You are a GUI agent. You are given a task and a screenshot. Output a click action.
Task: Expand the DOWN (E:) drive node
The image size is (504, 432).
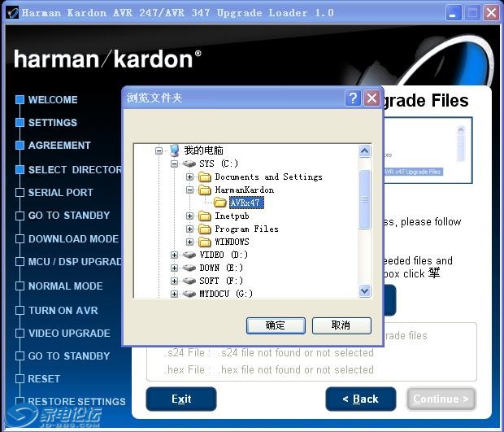174,268
